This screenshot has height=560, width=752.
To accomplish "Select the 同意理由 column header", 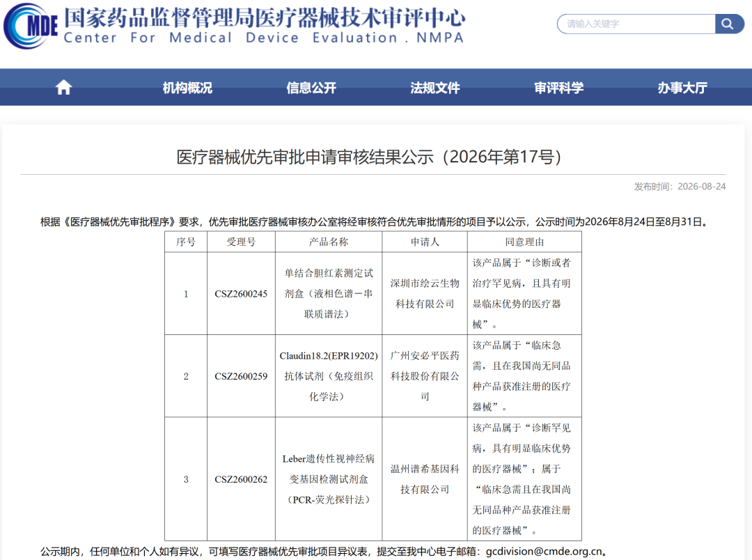I will click(x=524, y=242).
